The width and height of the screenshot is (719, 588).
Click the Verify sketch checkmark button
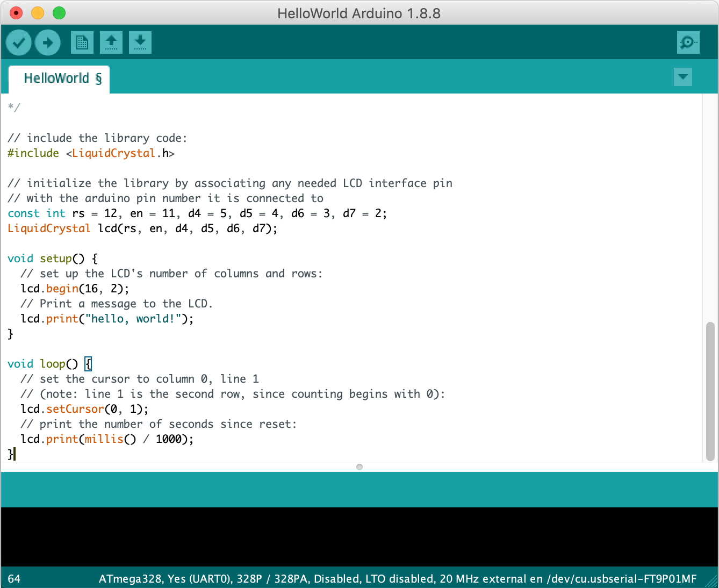pos(19,42)
